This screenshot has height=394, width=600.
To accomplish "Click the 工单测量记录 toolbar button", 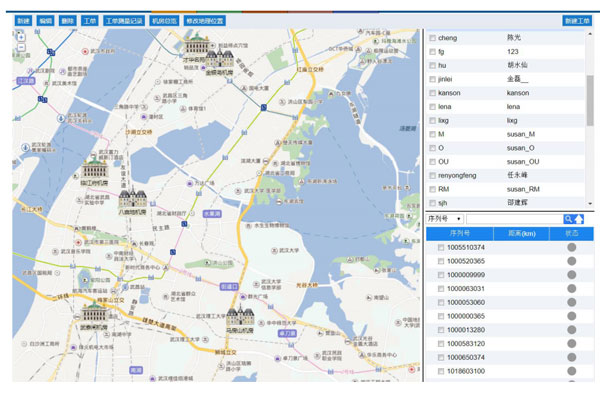I will coord(124,21).
